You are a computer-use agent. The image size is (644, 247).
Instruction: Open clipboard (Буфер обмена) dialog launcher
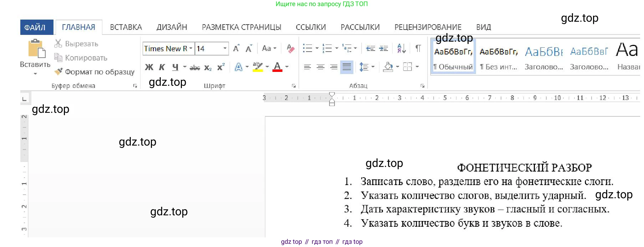(x=135, y=86)
